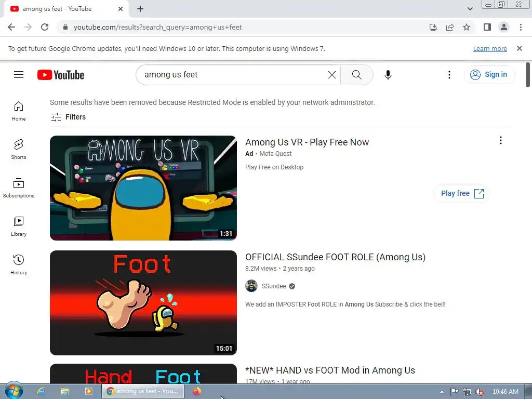The width and height of the screenshot is (532, 399).
Task: Show hidden tray icons arrow
Action: coord(442,392)
